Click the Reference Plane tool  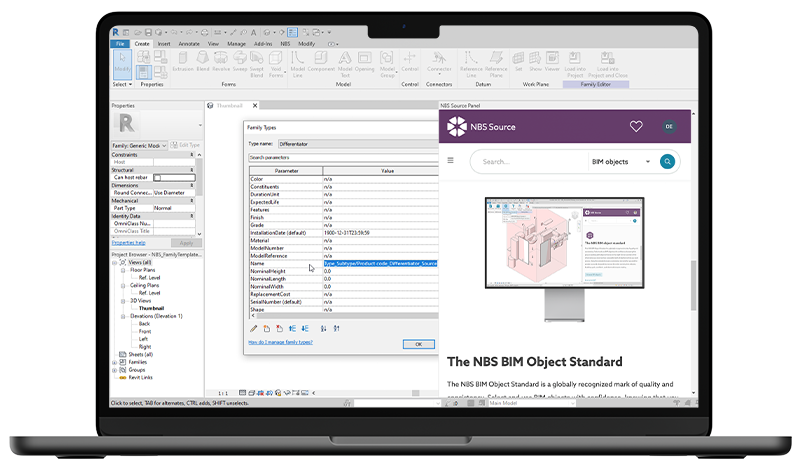pyautogui.click(x=496, y=66)
